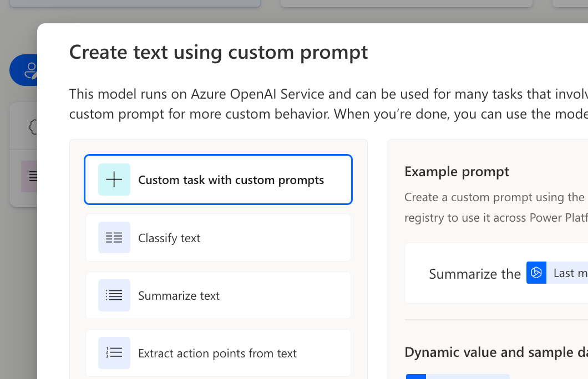Click the 'Create a custom prompt using the' description

coord(494,197)
